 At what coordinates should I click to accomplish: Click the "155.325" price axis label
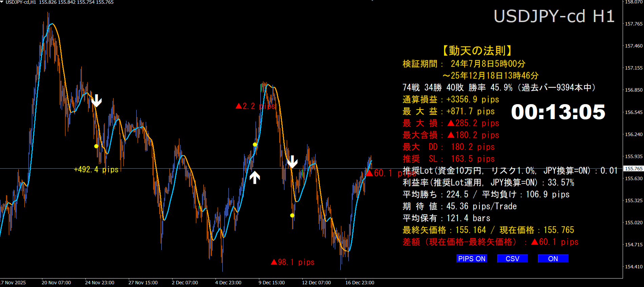pyautogui.click(x=634, y=200)
